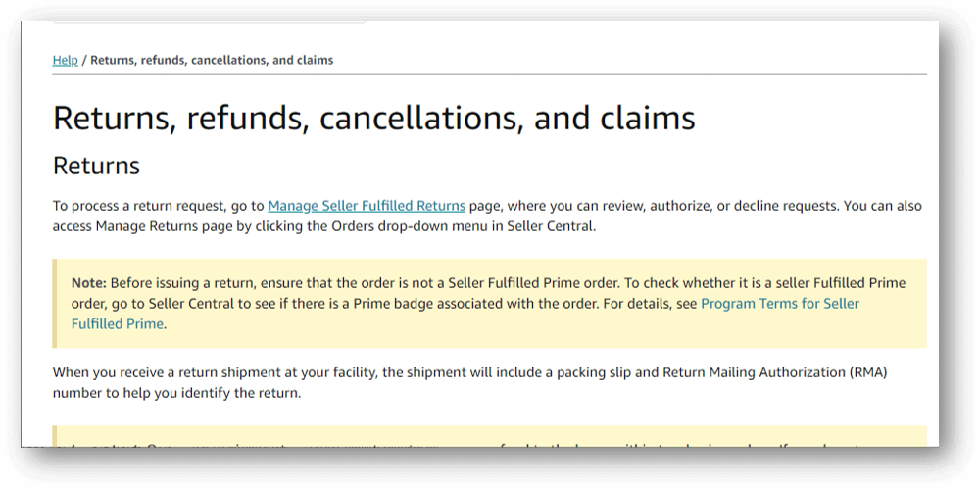The height and width of the screenshot is (489, 980).
Task: Click the words 'Before issuing a return'
Action: click(x=182, y=283)
